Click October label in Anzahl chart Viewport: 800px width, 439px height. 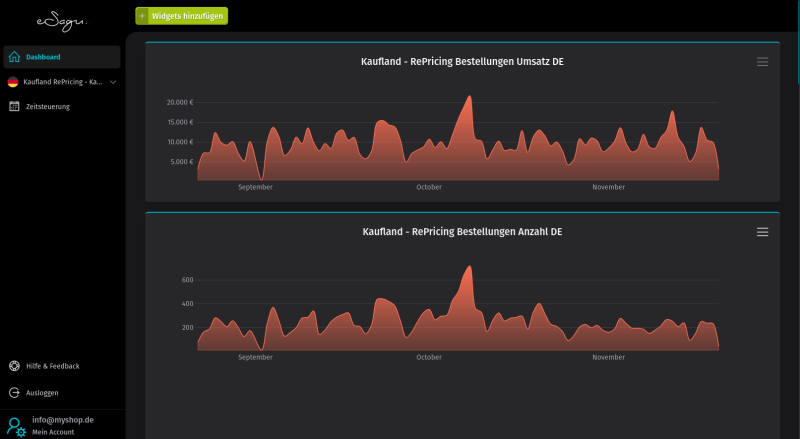pyautogui.click(x=429, y=357)
